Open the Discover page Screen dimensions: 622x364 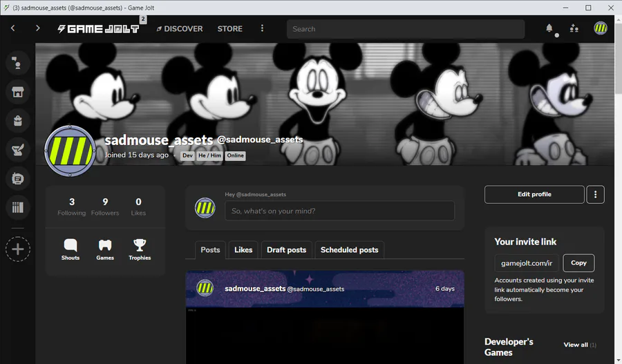[179, 29]
